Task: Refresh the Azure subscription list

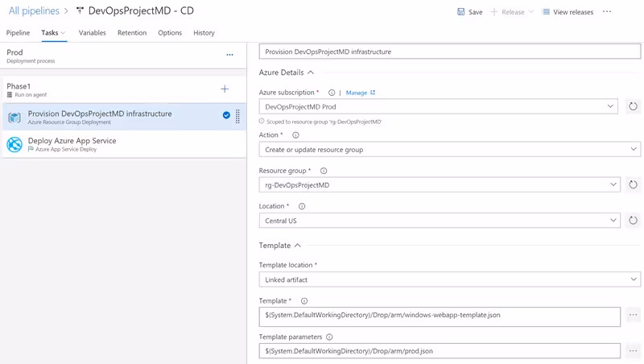Action: [633, 106]
